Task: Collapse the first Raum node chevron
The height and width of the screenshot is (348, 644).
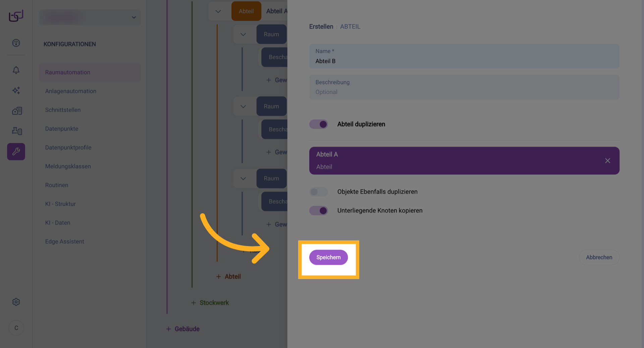Action: [243, 34]
